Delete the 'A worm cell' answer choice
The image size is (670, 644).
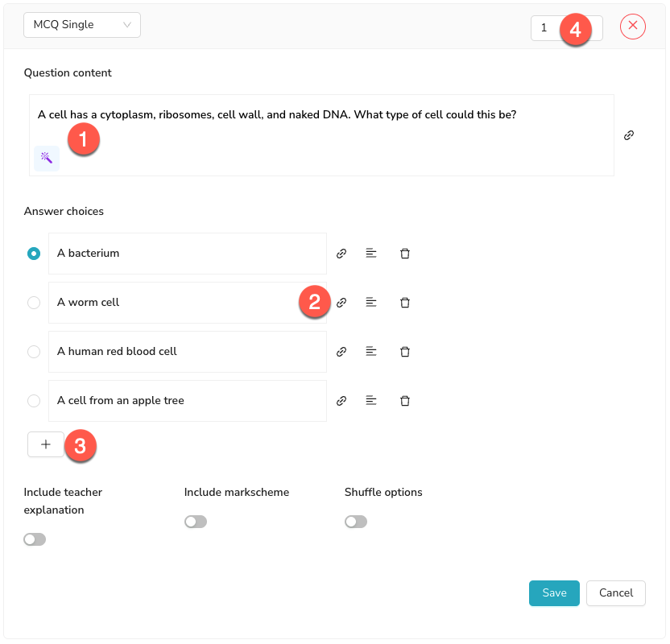pyautogui.click(x=405, y=303)
